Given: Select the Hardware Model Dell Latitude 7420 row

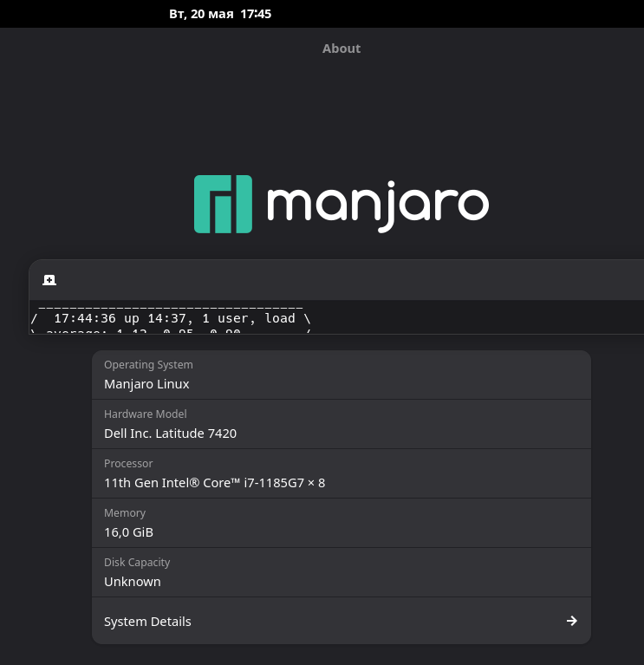Looking at the screenshot, I should click(x=342, y=424).
